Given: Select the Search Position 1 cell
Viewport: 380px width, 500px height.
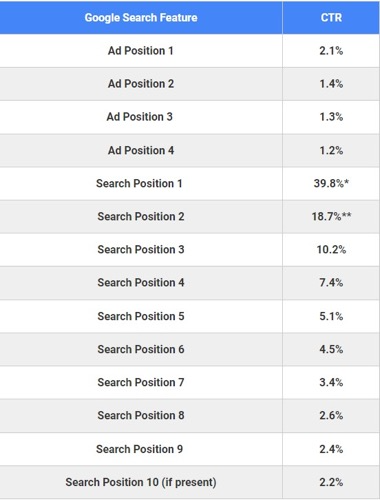Looking at the screenshot, I should [x=139, y=183].
